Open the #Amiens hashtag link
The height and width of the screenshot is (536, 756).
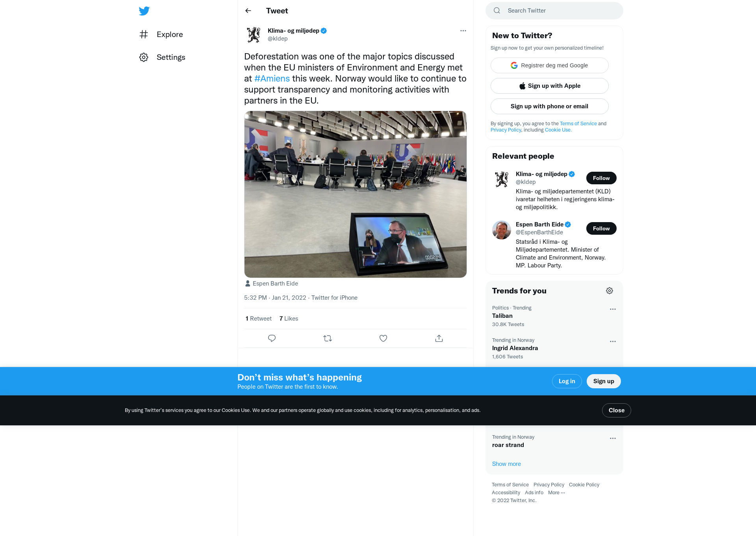pos(272,78)
